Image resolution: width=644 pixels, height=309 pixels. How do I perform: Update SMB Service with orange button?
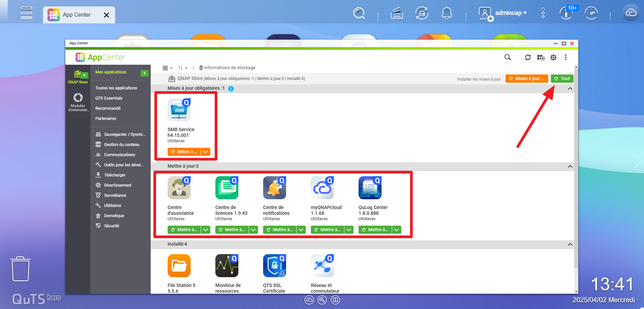184,152
